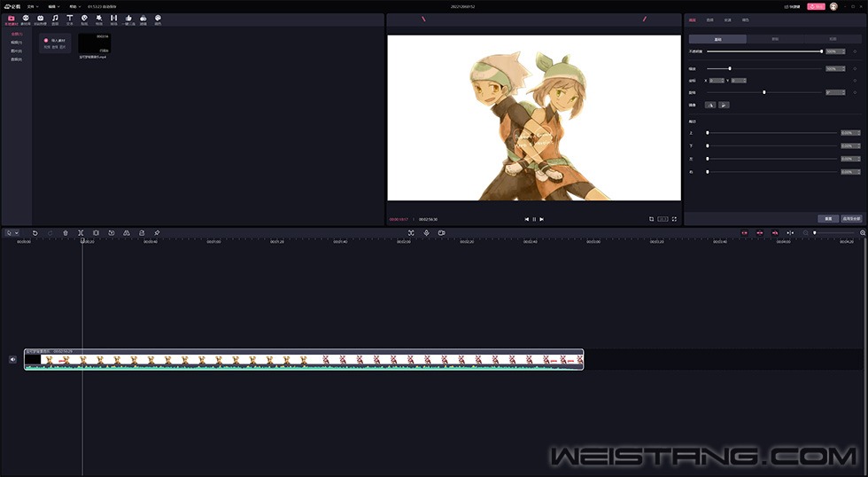868x477 pixels.
Task: Click the Reset button in properties panel
Action: coord(827,218)
